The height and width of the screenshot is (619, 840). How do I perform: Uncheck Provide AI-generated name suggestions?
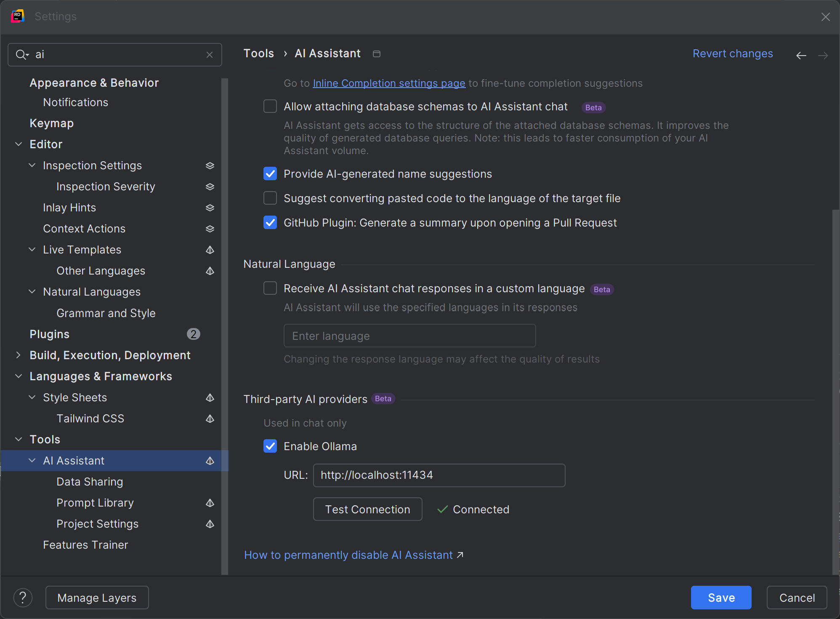click(x=270, y=173)
